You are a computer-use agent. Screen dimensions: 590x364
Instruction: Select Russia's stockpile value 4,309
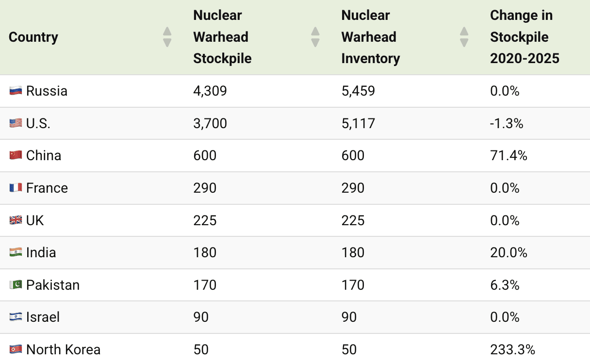pos(210,91)
